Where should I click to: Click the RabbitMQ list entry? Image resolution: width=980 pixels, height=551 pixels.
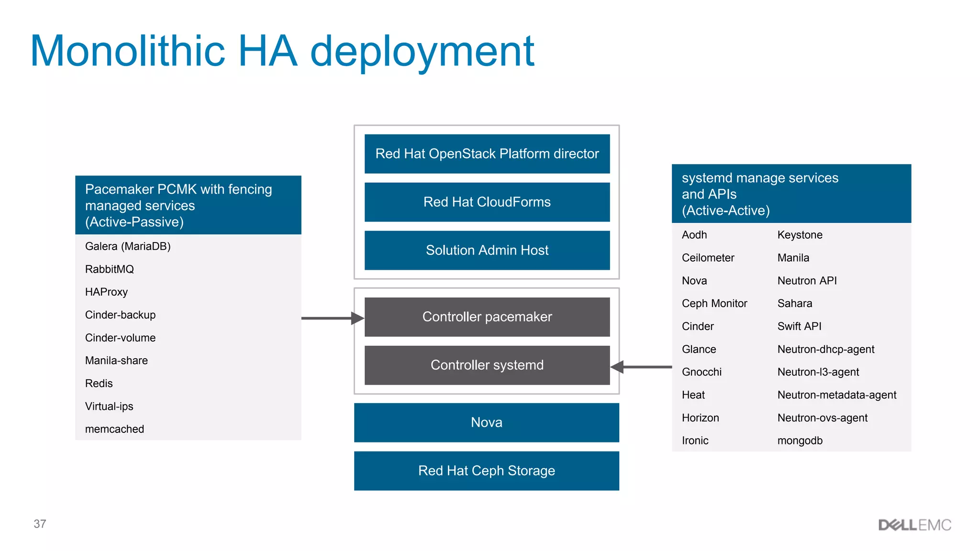110,269
